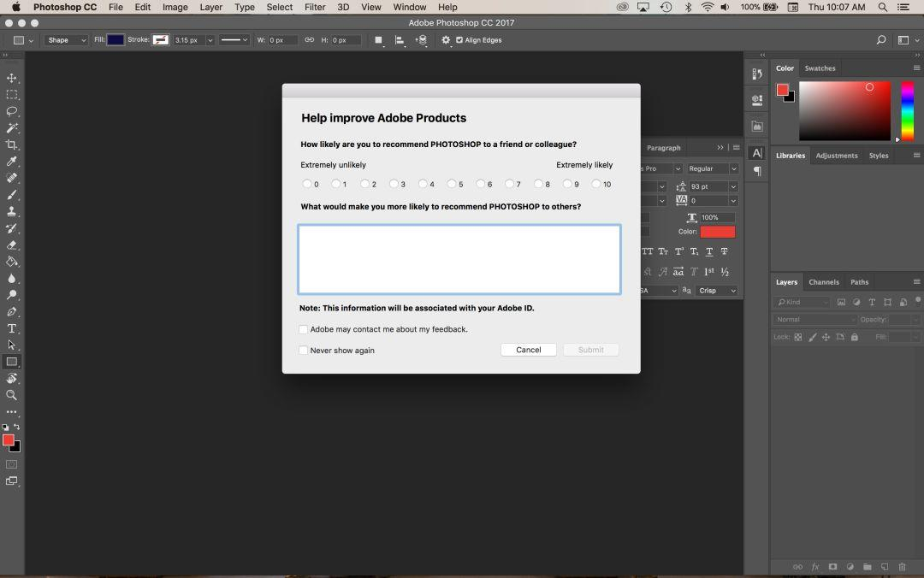Select the Zoom tool
The height and width of the screenshot is (578, 924).
11,395
